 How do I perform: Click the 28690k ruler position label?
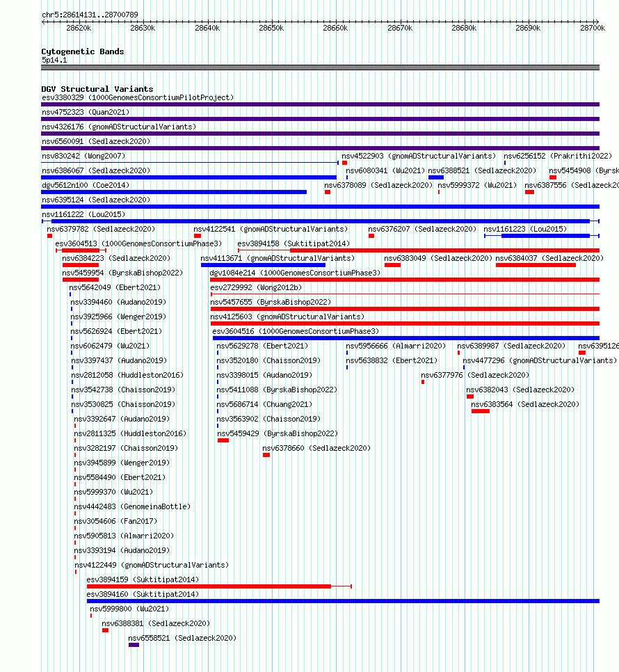(x=528, y=29)
